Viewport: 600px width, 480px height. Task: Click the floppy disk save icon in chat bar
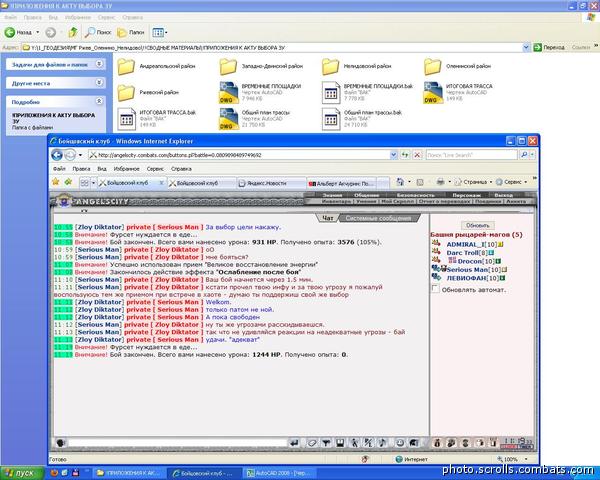pos(339,443)
